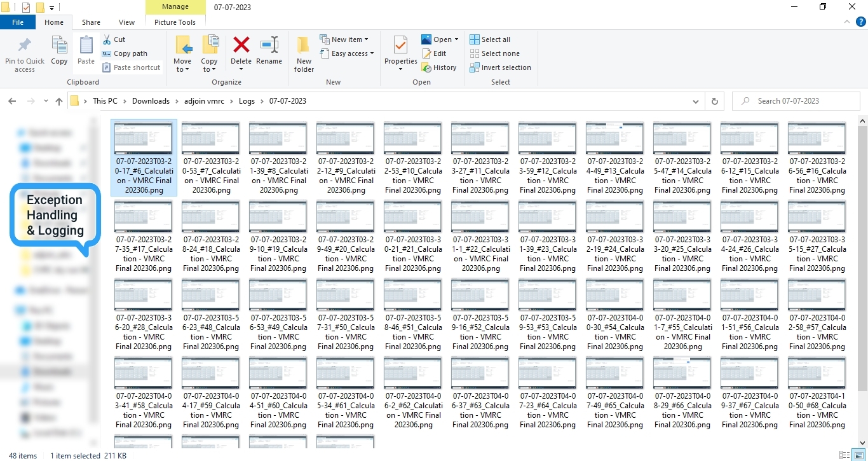Open the Easy access dropdown

[x=347, y=53]
